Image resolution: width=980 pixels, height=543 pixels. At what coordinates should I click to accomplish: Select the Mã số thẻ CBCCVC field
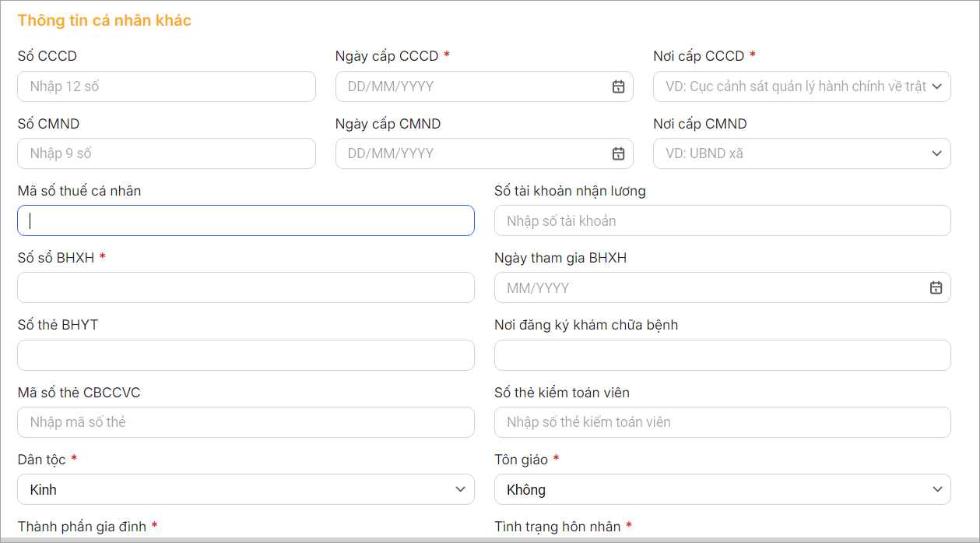tap(245, 422)
